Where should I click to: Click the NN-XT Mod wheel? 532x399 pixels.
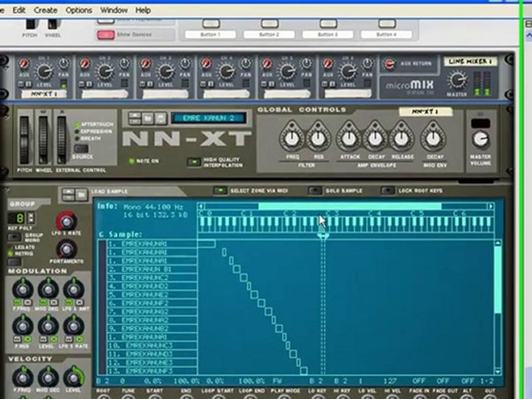43,140
